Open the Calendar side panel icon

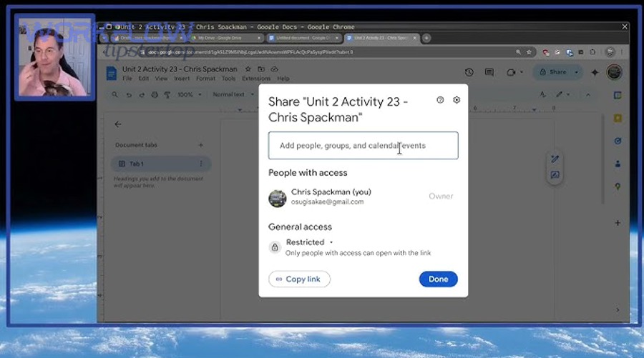tap(618, 96)
